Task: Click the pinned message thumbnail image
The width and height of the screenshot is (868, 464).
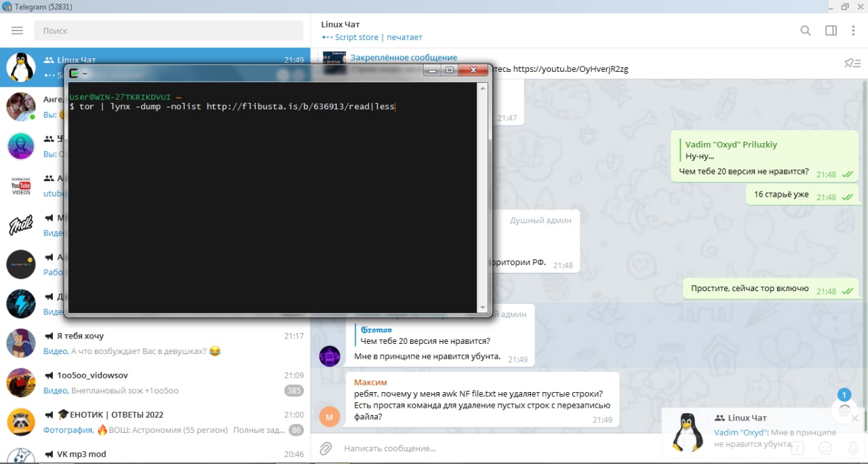Action: coord(334,63)
